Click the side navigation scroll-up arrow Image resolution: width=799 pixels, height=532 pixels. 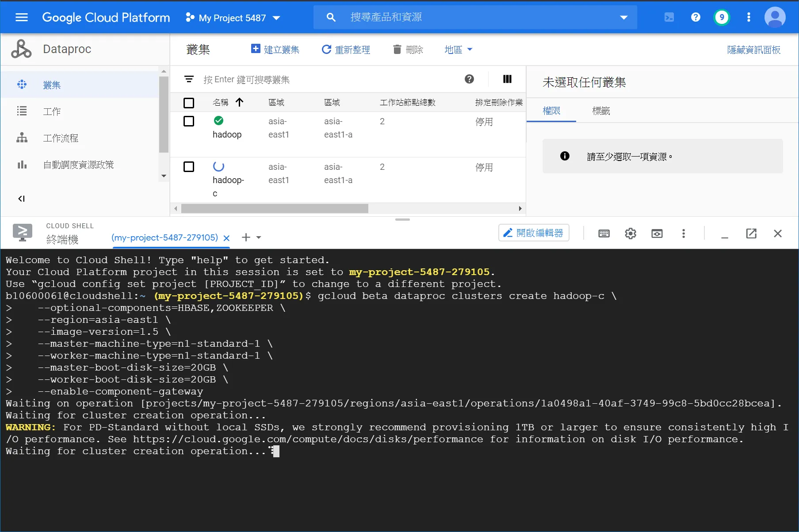pos(164,71)
